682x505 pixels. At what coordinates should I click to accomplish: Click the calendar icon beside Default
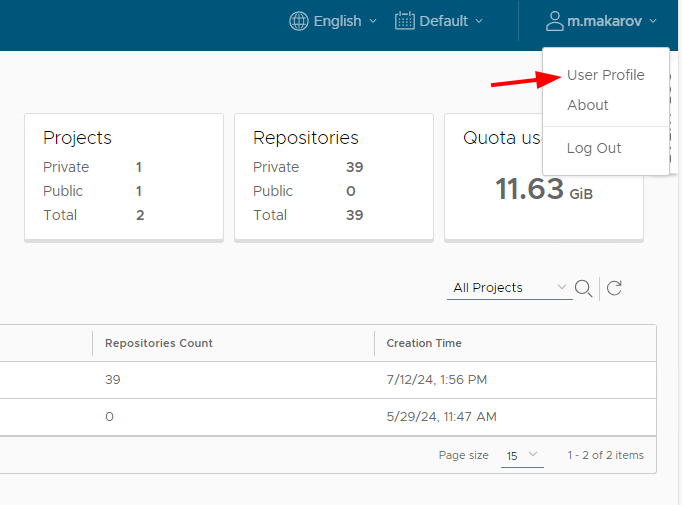pyautogui.click(x=405, y=21)
